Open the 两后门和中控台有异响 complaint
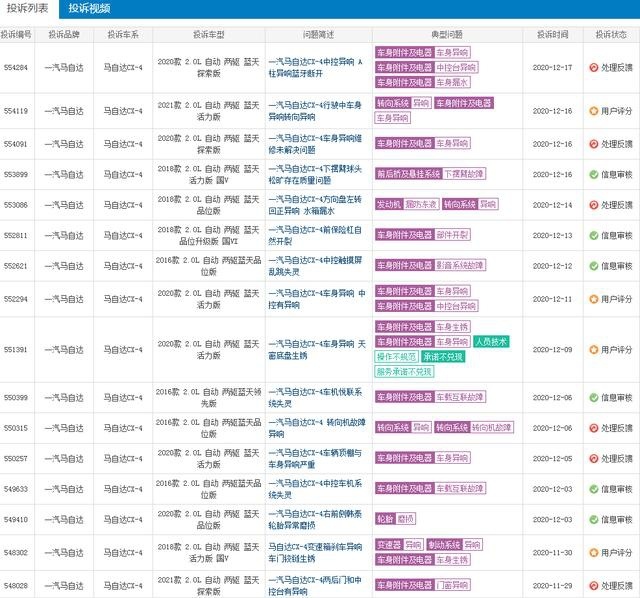Image resolution: width=640 pixels, height=598 pixels. (315, 586)
